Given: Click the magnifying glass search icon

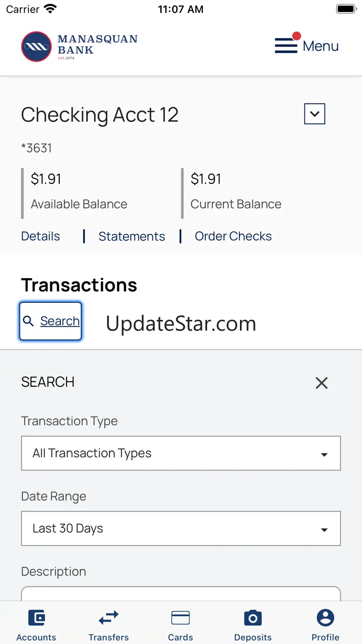Looking at the screenshot, I should [x=28, y=321].
